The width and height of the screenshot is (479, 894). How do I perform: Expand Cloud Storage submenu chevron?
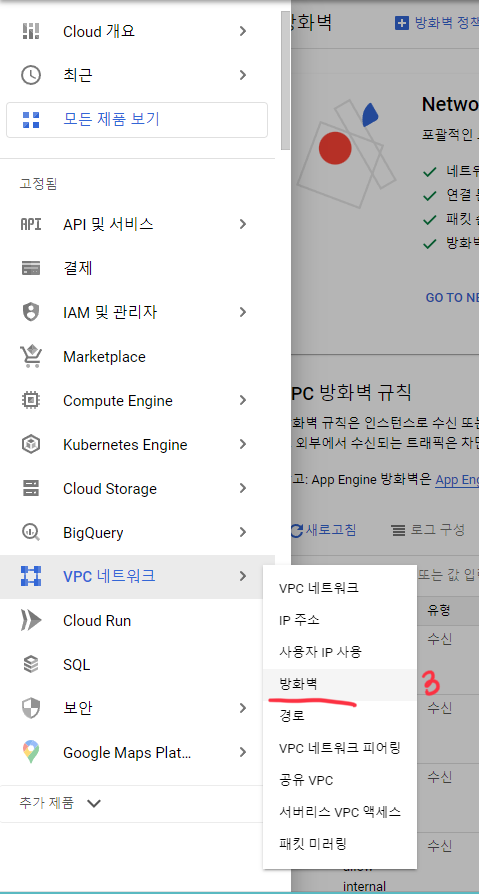[x=243, y=488]
